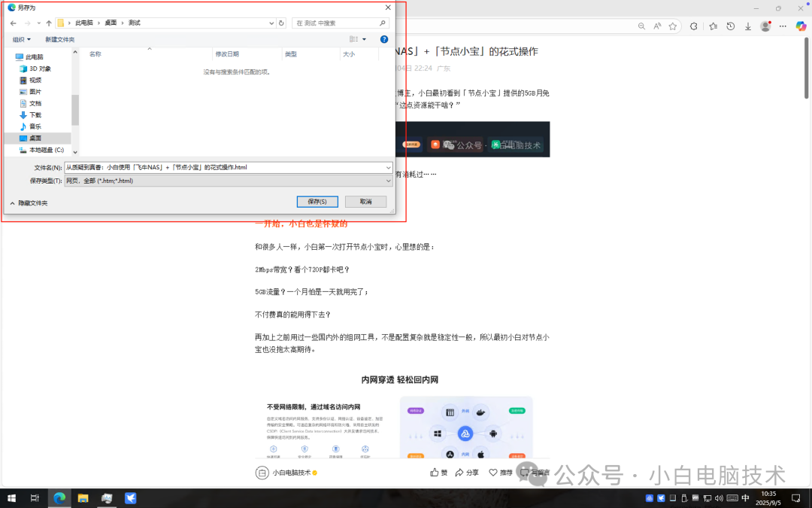
Task: Click the 分享 share button on the article
Action: pyautogui.click(x=467, y=472)
